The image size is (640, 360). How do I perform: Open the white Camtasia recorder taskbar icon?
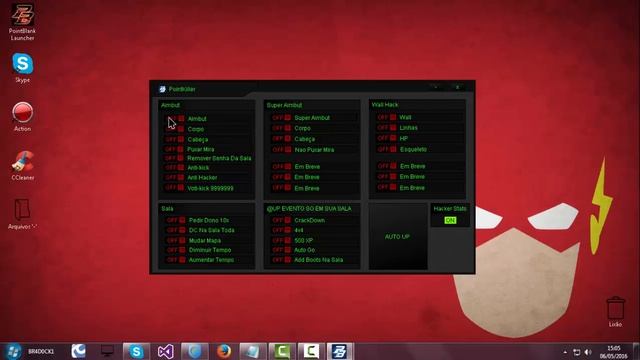(x=311, y=351)
